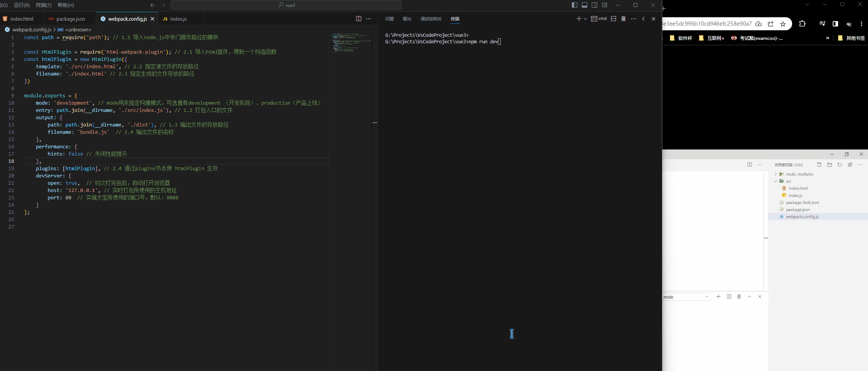This screenshot has height=371, width=868.
Task: Open the 其他书签 folder
Action: 852,38
